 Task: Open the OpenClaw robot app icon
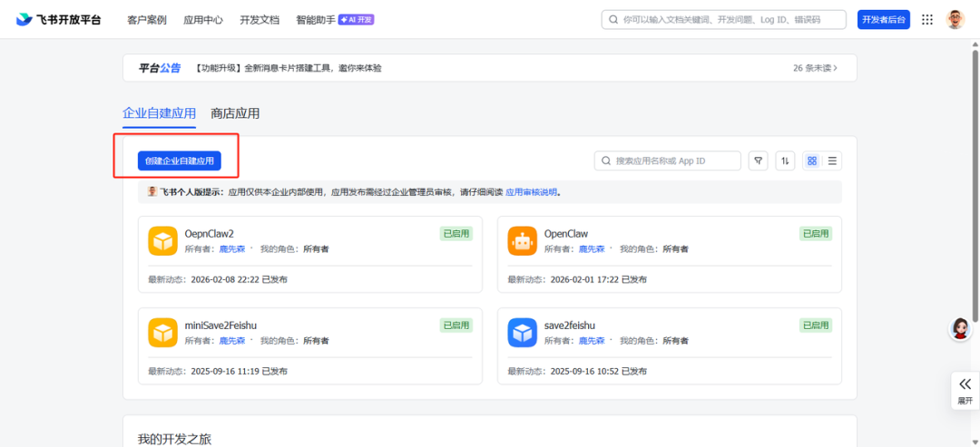[523, 241]
